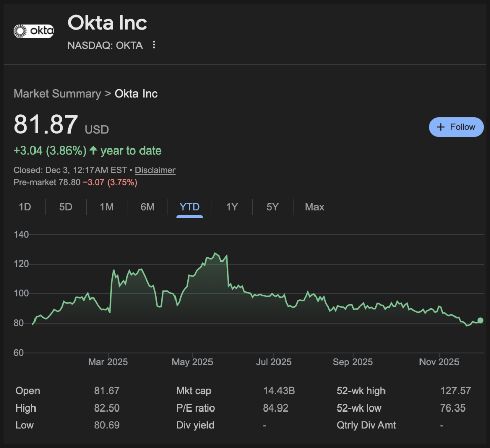Click the green up arrow beside year to date
The height and width of the screenshot is (448, 490).
(x=93, y=151)
